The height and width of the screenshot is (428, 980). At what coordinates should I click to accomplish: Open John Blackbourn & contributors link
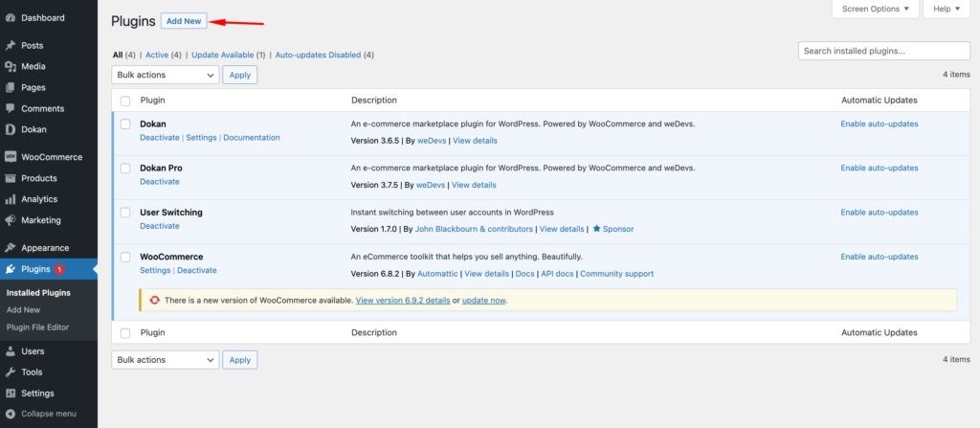point(474,230)
